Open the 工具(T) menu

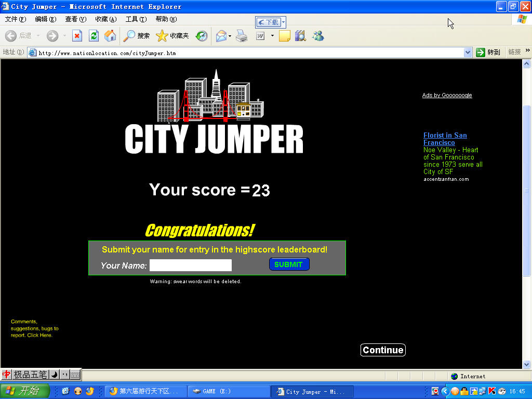136,19
